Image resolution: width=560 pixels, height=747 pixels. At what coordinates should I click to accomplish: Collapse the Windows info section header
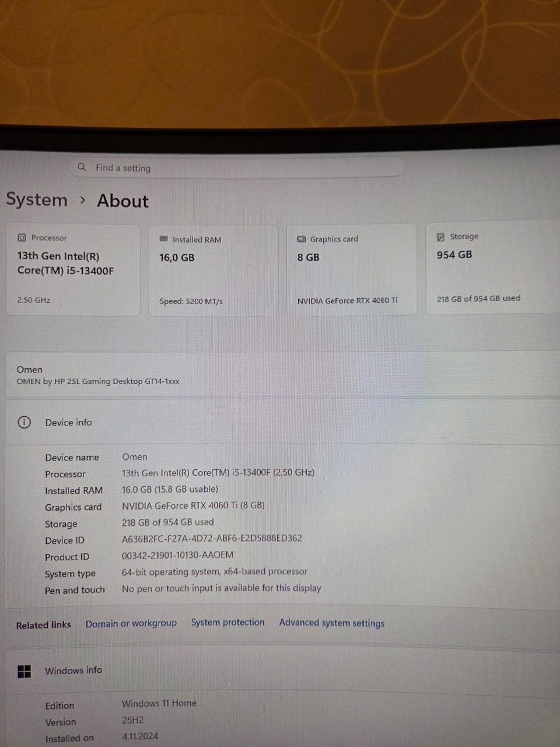tap(282, 671)
